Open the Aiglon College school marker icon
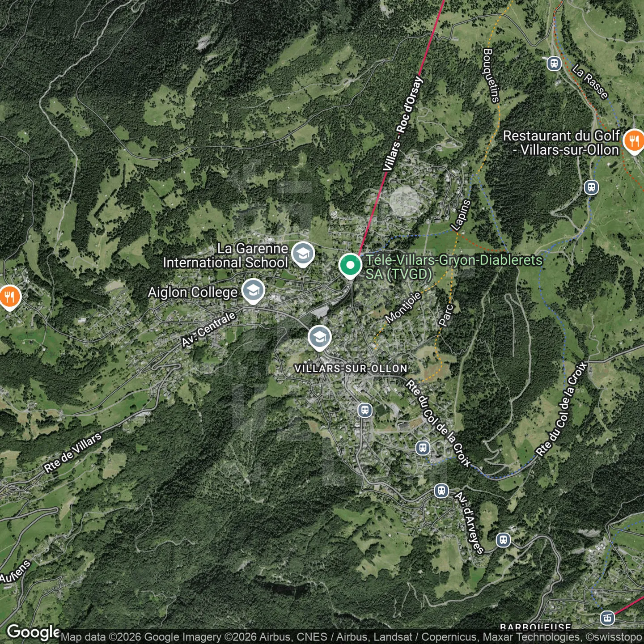The height and width of the screenshot is (644, 644). click(253, 291)
